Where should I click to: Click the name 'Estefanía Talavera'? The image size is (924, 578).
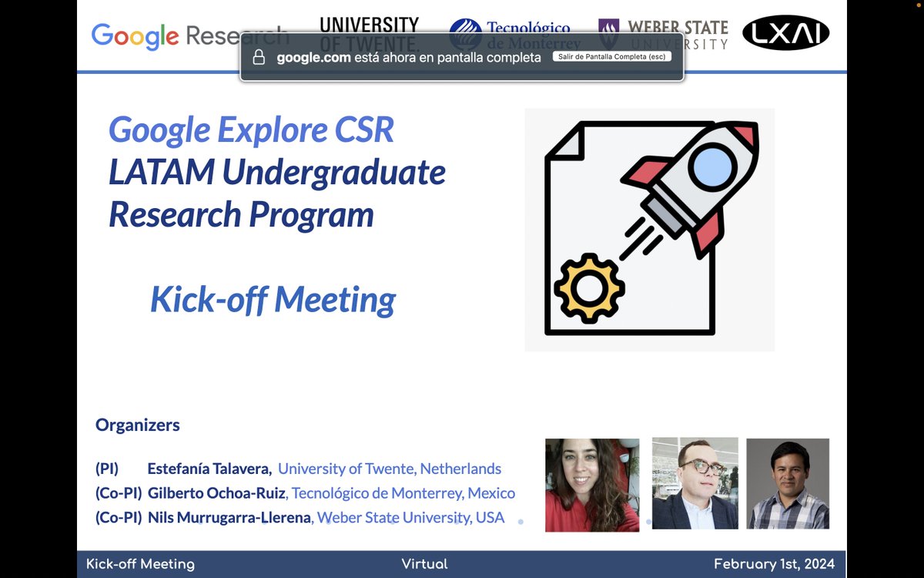(209, 469)
